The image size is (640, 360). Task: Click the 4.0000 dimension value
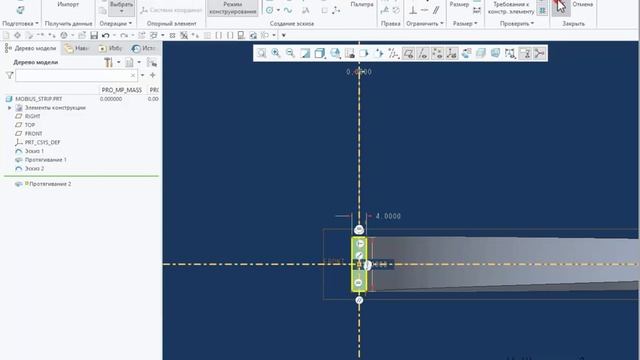click(388, 216)
